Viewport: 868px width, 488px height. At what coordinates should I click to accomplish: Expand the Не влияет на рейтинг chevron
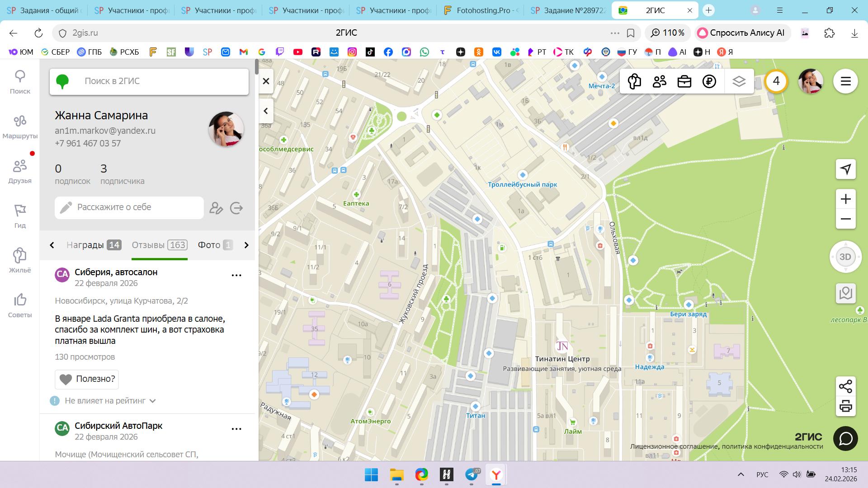coord(153,401)
